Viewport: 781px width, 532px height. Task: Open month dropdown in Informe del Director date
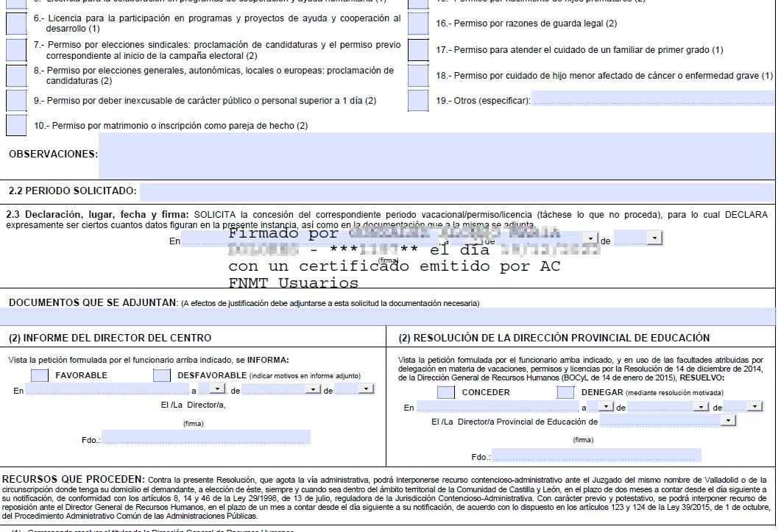[313, 389]
